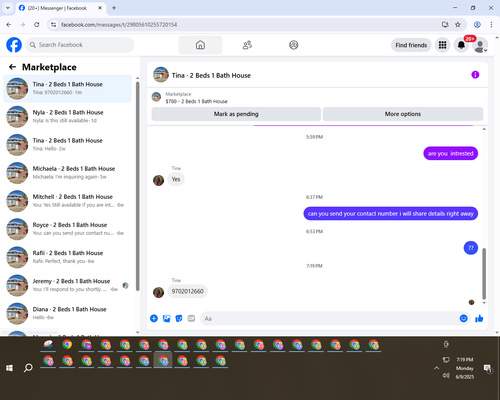500x400 pixels.
Task: Open Diana 2 Beds 1 Bath House chat
Action: coord(67,313)
